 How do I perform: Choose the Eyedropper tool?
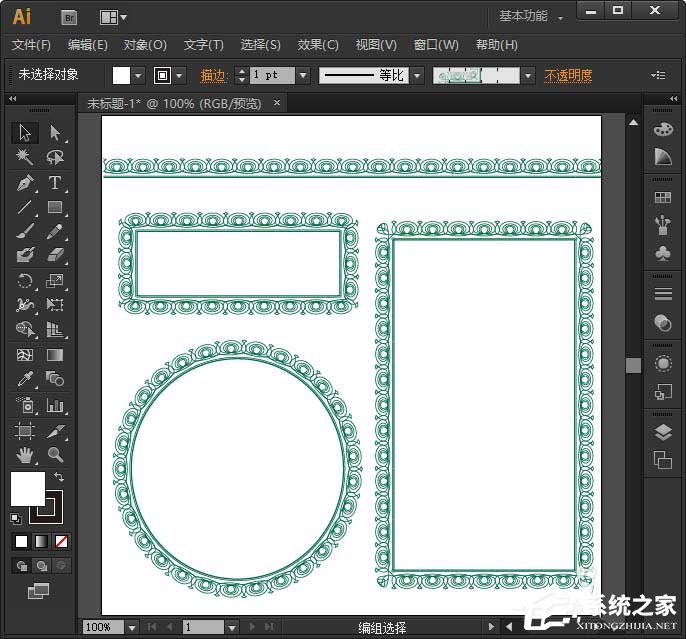point(25,379)
